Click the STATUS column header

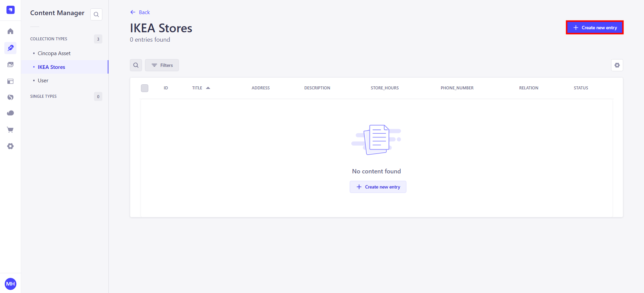click(581, 88)
